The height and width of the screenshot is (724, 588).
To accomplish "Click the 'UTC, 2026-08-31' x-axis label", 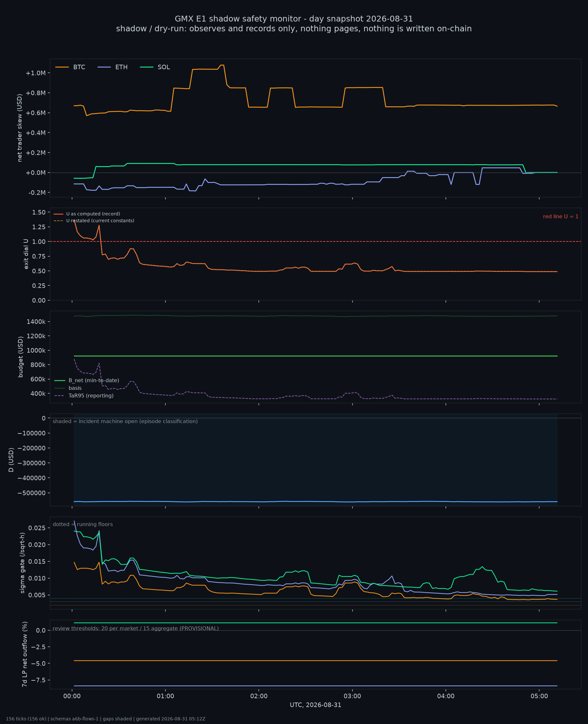I will [316, 705].
